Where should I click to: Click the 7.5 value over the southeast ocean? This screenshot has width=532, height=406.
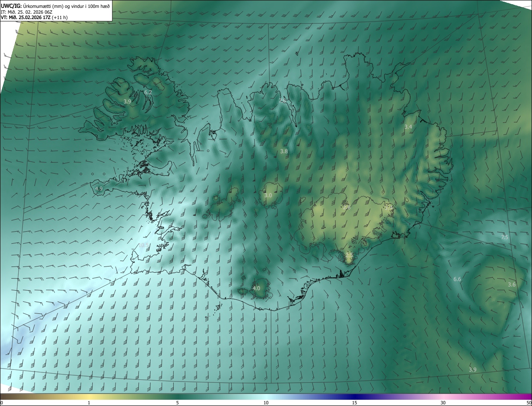click(505, 237)
